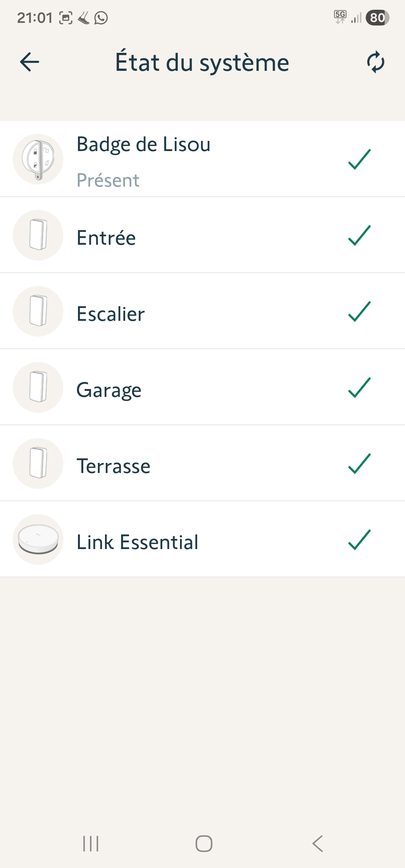This screenshot has height=868, width=405.
Task: Open the Escalier device row
Action: coord(111,314)
